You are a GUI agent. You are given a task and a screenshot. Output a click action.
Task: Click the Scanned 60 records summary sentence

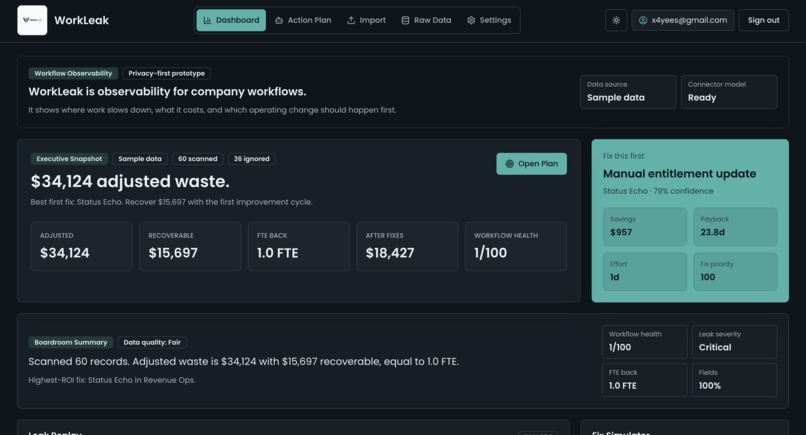point(243,361)
